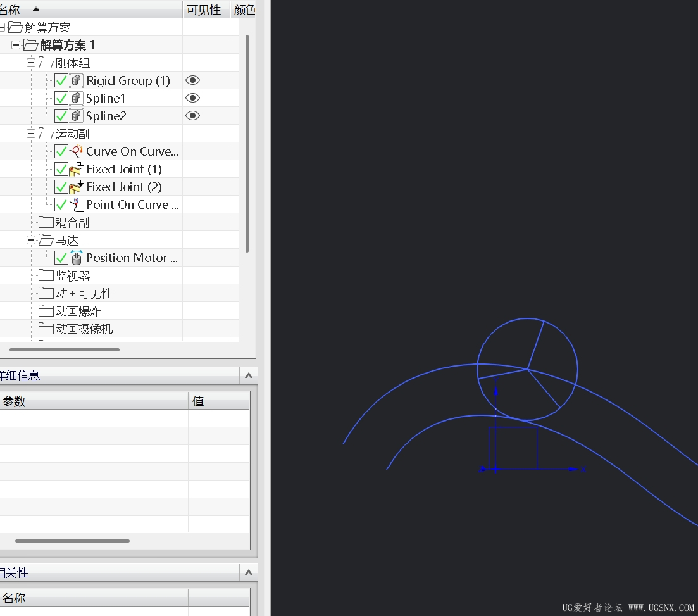698x616 pixels.
Task: Uncheck the Rigid Group (1) checkbox
Action: coord(61,80)
